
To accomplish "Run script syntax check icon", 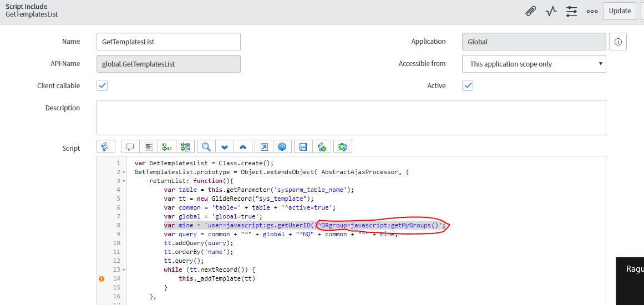I will click(322, 146).
